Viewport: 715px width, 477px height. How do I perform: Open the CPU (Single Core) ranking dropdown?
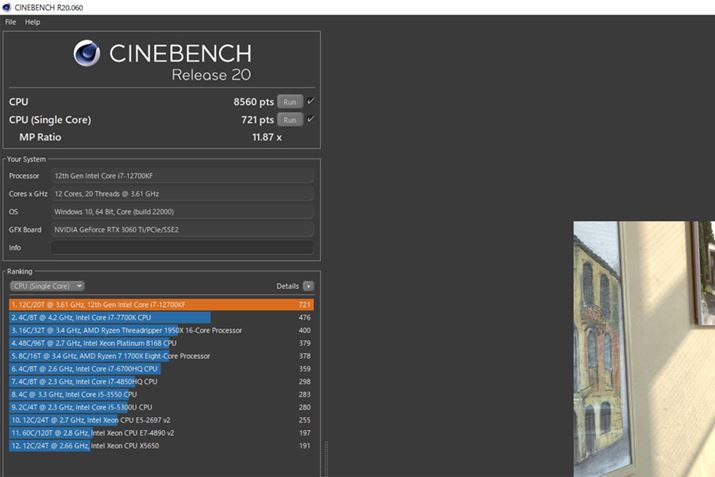point(47,286)
